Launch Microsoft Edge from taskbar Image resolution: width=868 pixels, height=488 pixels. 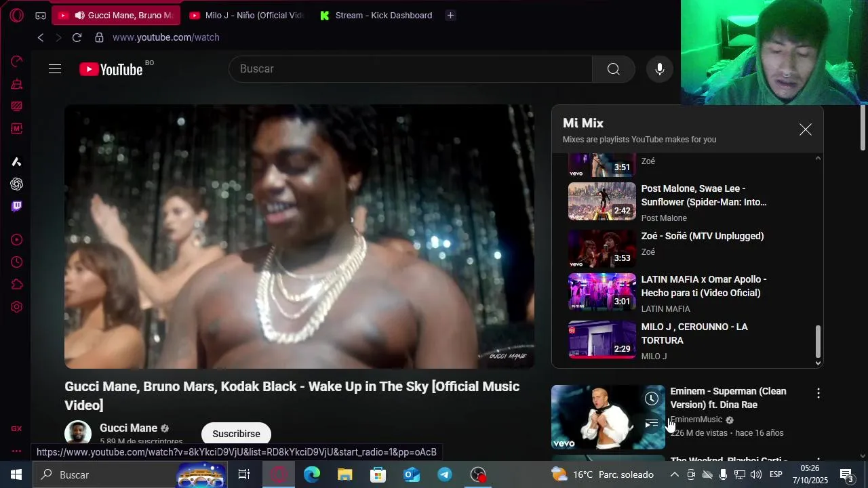point(311,474)
